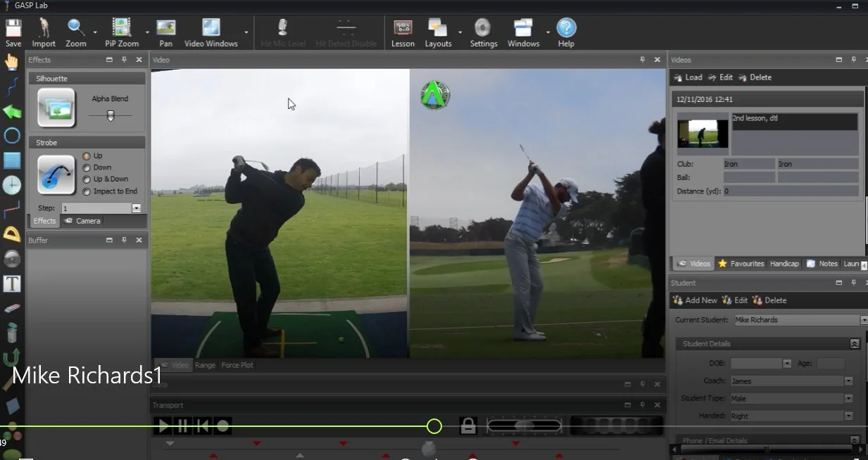Click Edit in the Student panel

[x=734, y=300]
